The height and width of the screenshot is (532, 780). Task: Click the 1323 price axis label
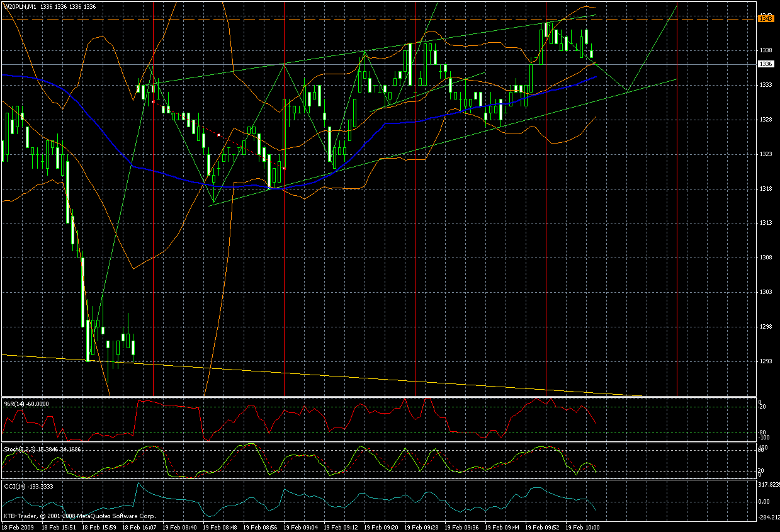coord(766,154)
